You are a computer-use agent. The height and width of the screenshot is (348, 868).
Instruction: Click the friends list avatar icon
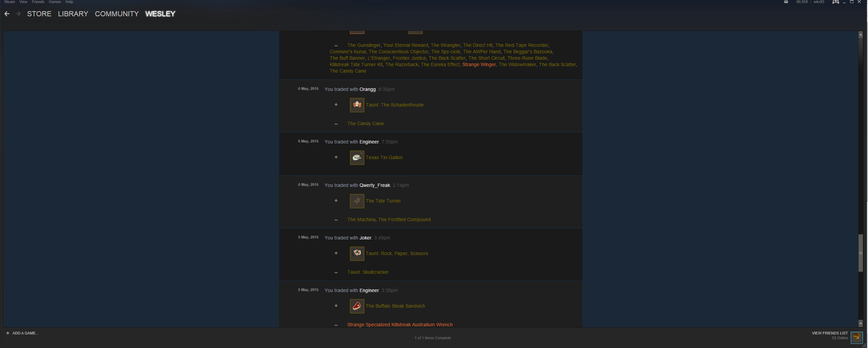point(857,337)
